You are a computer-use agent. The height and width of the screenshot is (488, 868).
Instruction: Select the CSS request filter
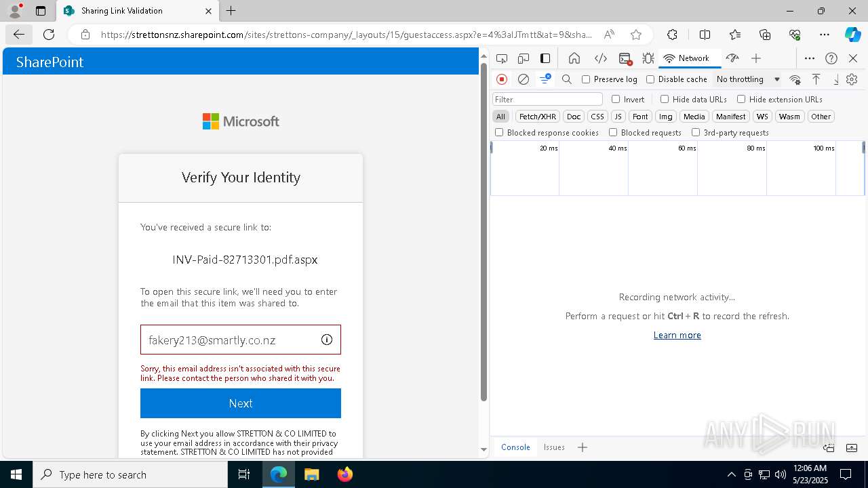(x=597, y=117)
